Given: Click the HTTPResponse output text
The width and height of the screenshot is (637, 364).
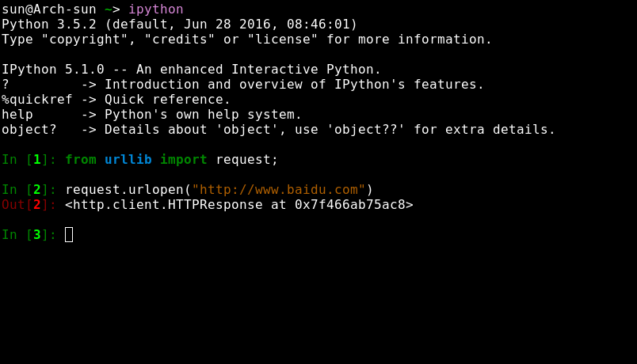Looking at the screenshot, I should point(238,204).
